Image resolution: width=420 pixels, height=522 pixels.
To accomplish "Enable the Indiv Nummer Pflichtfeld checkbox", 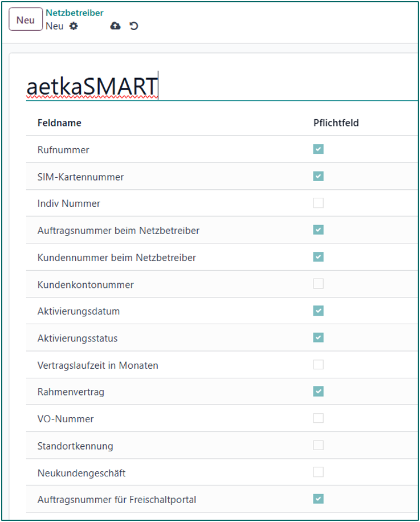I will pos(319,203).
